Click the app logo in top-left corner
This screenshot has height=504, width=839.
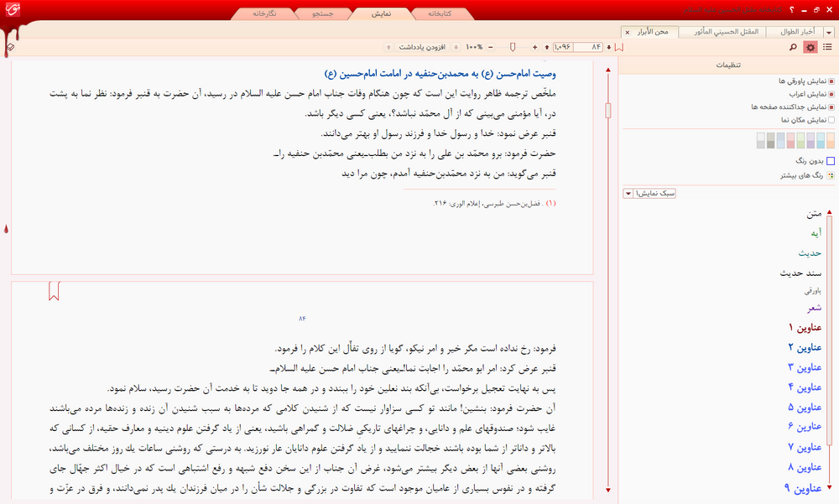(x=12, y=9)
